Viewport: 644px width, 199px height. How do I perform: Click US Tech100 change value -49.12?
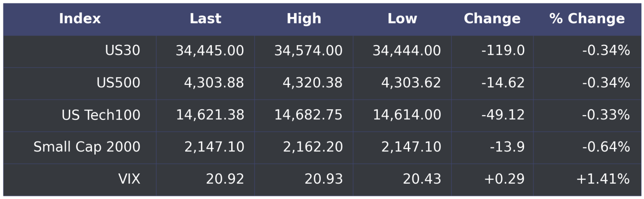[503, 115]
